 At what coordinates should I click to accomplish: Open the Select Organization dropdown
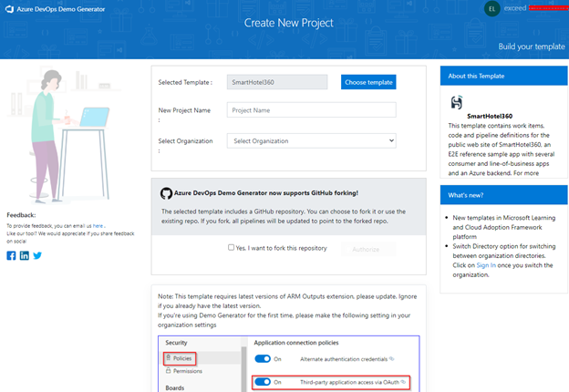coord(311,140)
